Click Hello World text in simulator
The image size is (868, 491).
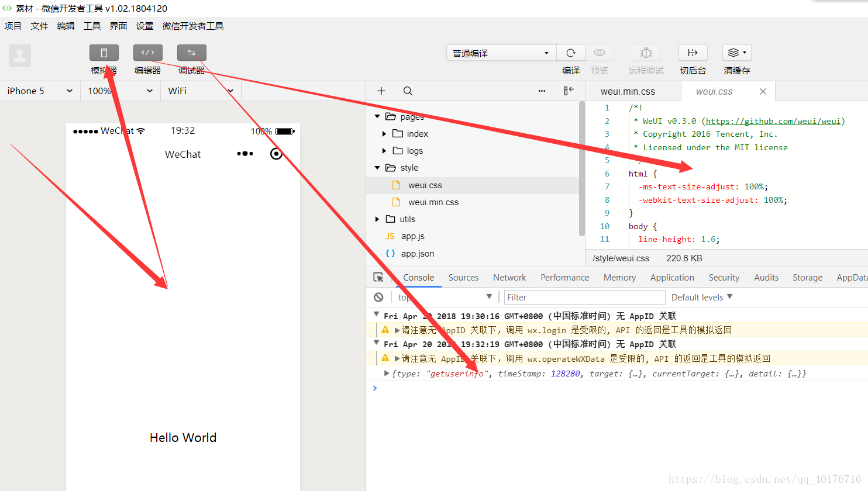[183, 438]
